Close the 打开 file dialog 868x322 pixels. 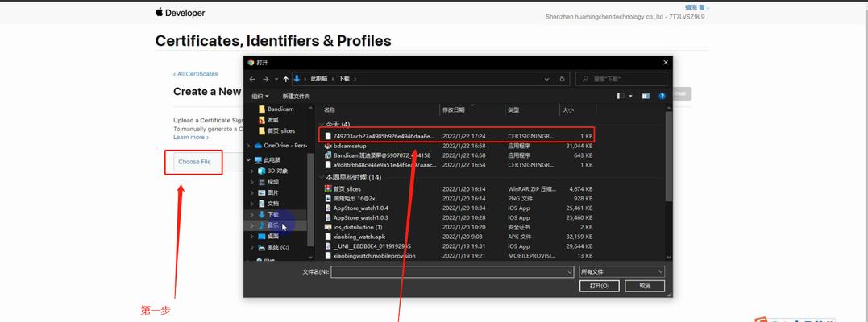tap(666, 63)
